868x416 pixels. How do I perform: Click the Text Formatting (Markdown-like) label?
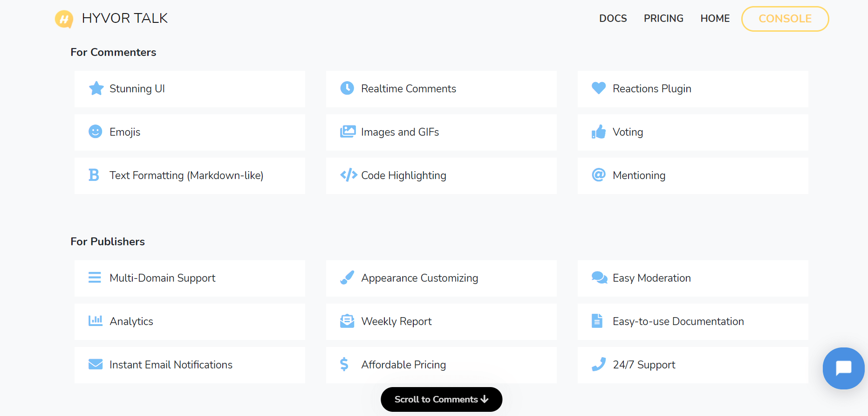(x=186, y=175)
